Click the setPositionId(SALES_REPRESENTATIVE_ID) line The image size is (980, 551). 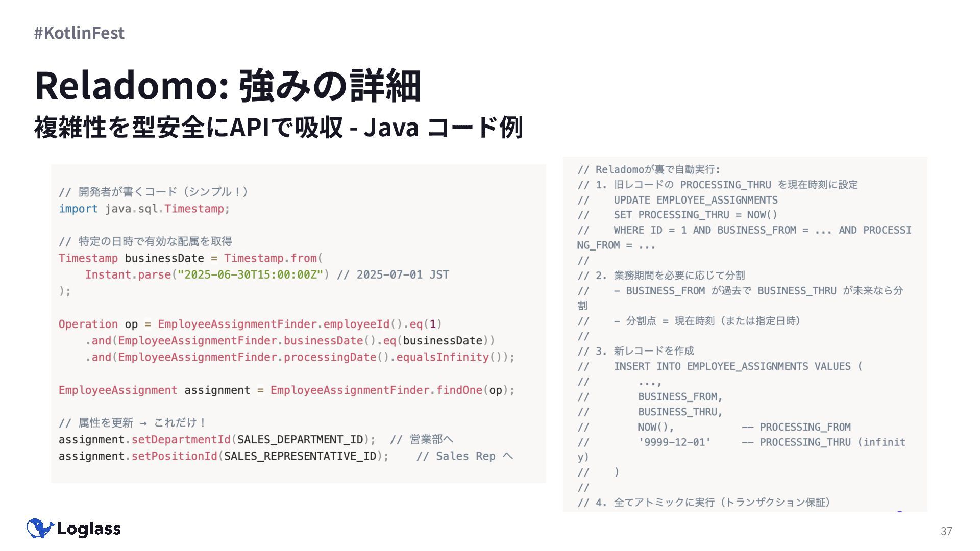[224, 456]
